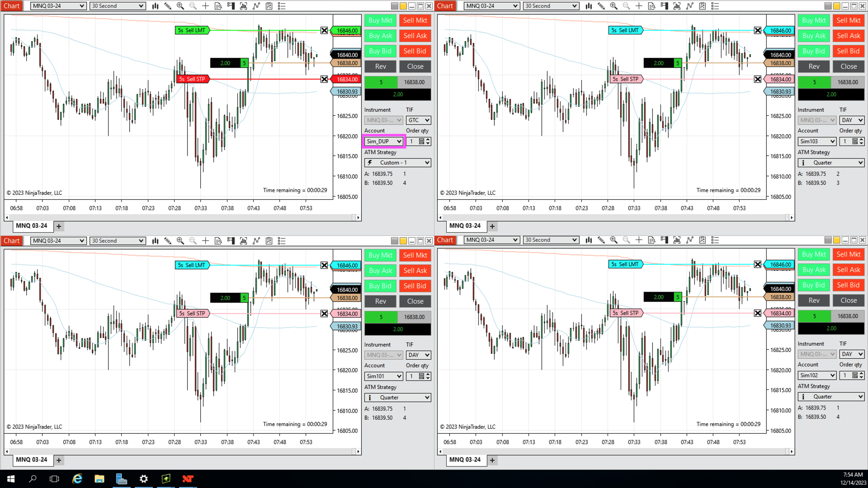Select 5s Sell LMT order label in Sim_DUP chart
868x488 pixels.
point(192,30)
